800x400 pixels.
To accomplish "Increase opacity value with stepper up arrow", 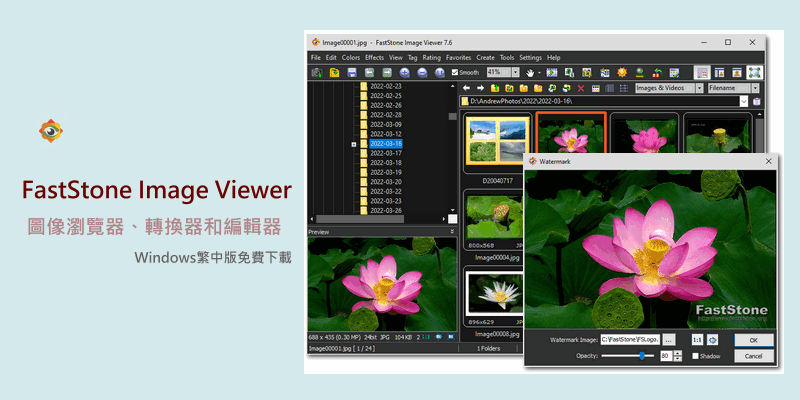I will pyautogui.click(x=678, y=353).
